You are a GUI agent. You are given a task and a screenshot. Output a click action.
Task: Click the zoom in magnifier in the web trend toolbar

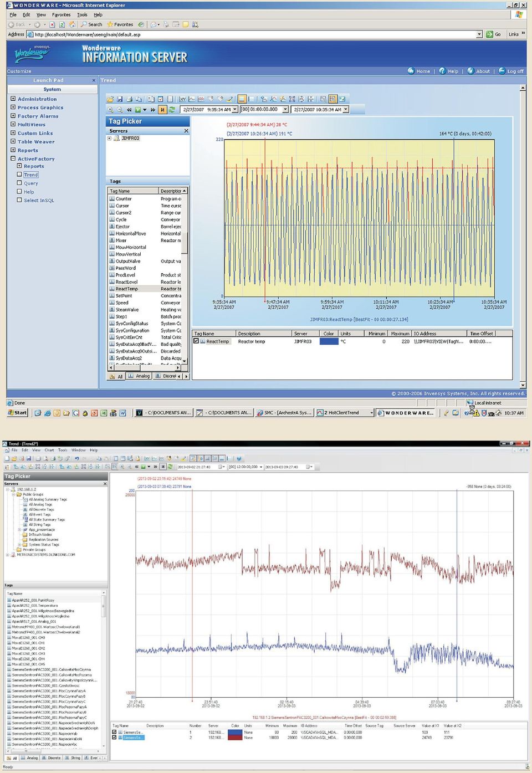(110, 110)
